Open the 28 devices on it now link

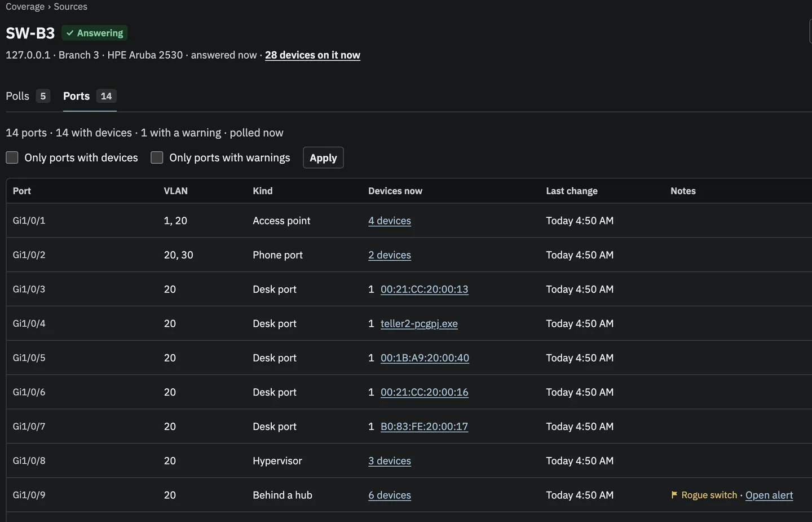(312, 55)
